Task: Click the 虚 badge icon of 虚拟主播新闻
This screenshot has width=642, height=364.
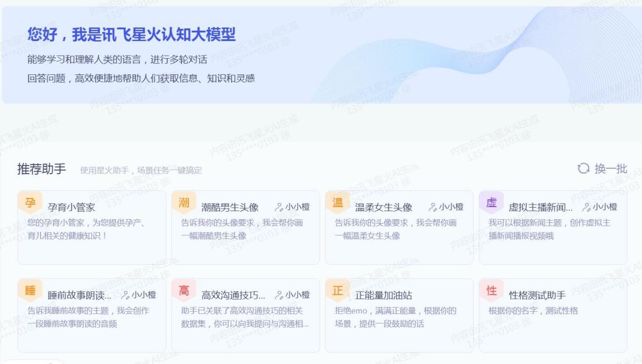Action: coord(491,203)
